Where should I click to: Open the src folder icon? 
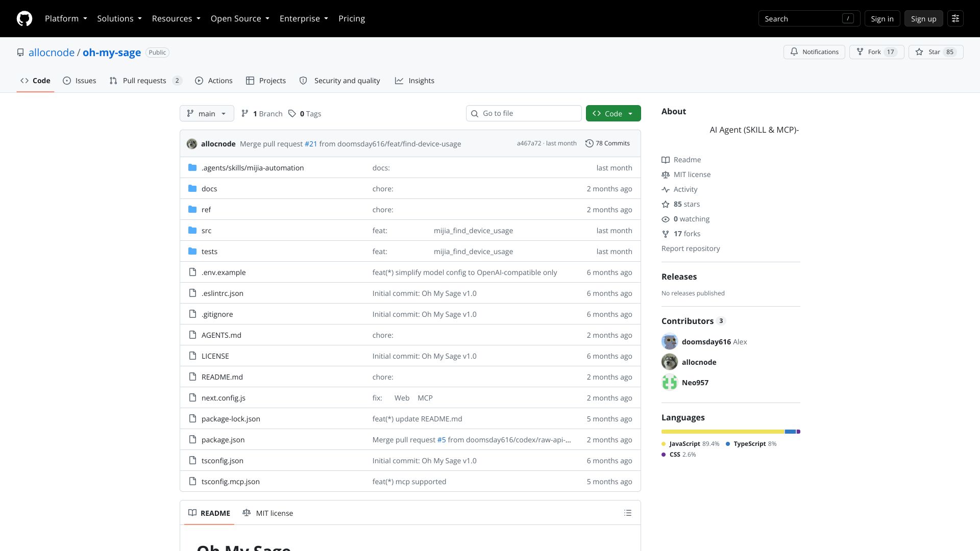[x=192, y=231]
